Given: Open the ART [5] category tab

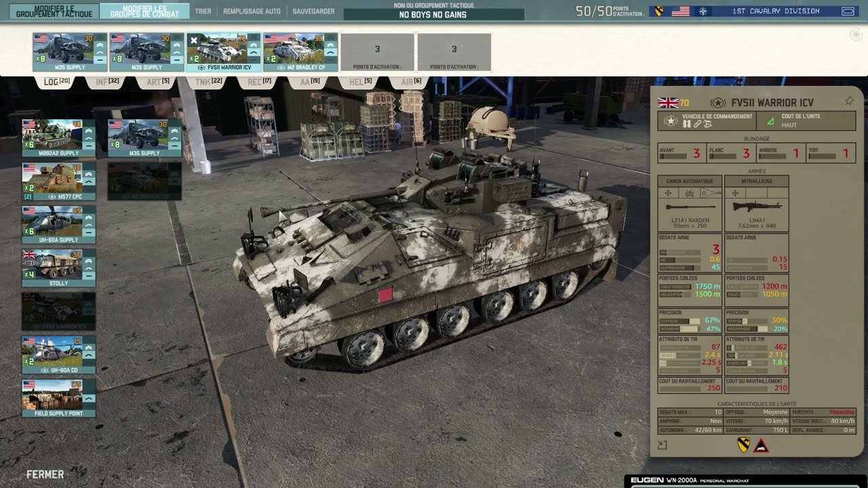Looking at the screenshot, I should click(x=157, y=82).
